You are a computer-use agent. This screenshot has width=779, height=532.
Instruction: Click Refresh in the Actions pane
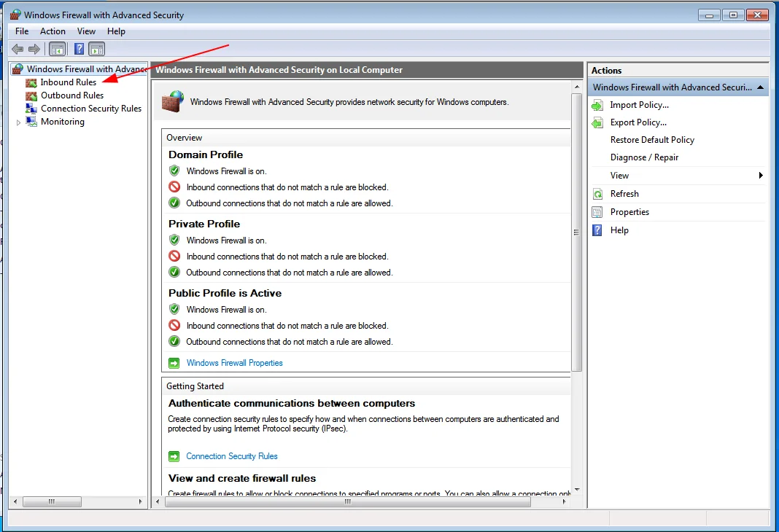(624, 194)
